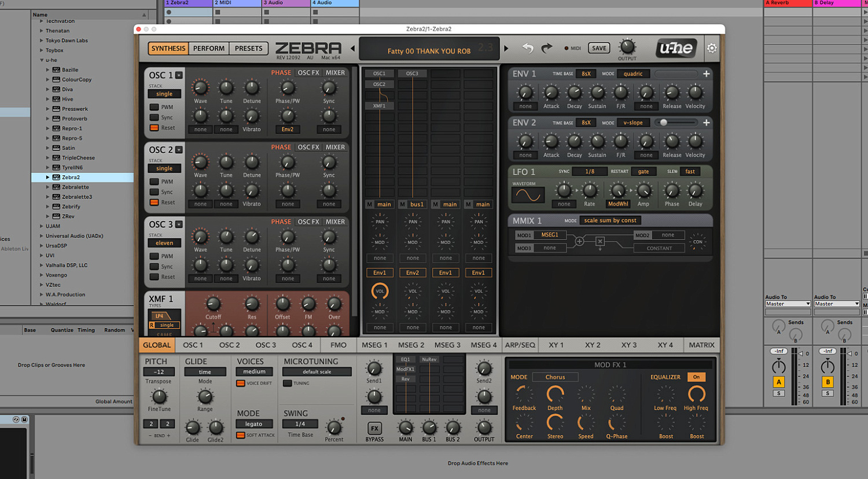
Task: Open OSC 1 stack mode dropdown 'single'
Action: coord(164,94)
